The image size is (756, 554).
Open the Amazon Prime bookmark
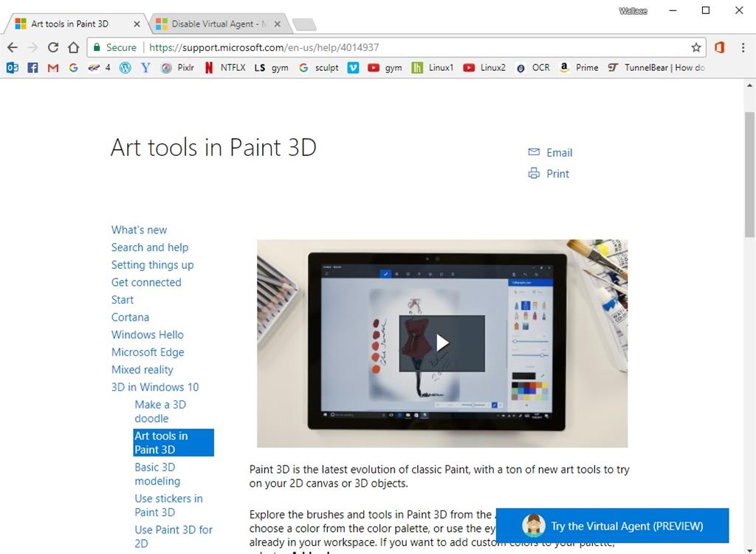tap(579, 67)
